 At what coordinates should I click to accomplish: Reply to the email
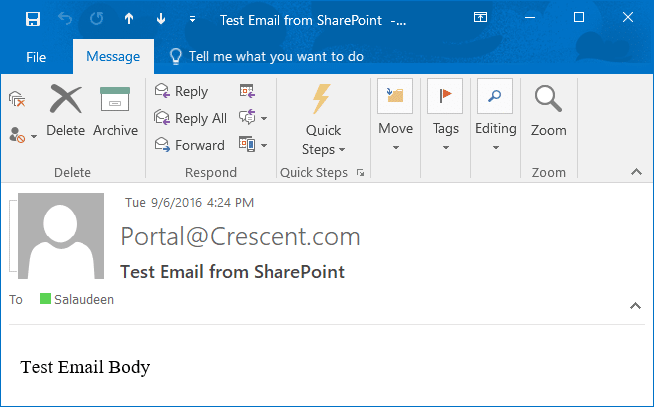tap(181, 91)
